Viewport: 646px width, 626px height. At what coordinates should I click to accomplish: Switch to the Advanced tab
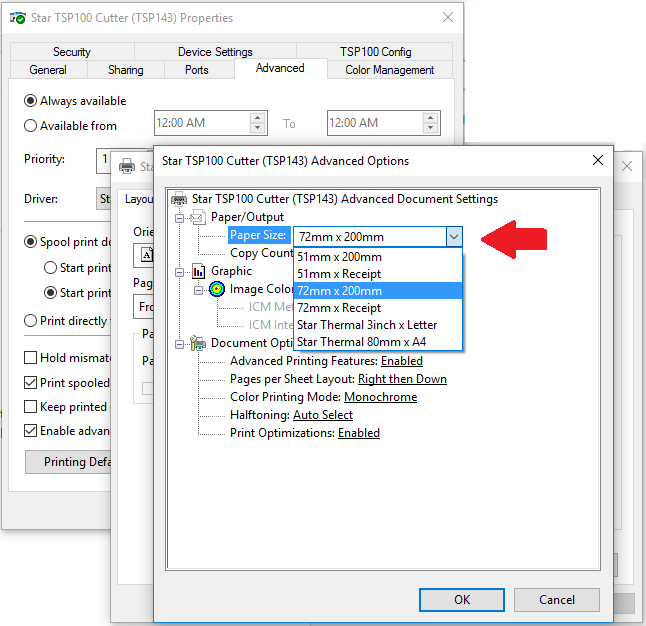point(280,68)
